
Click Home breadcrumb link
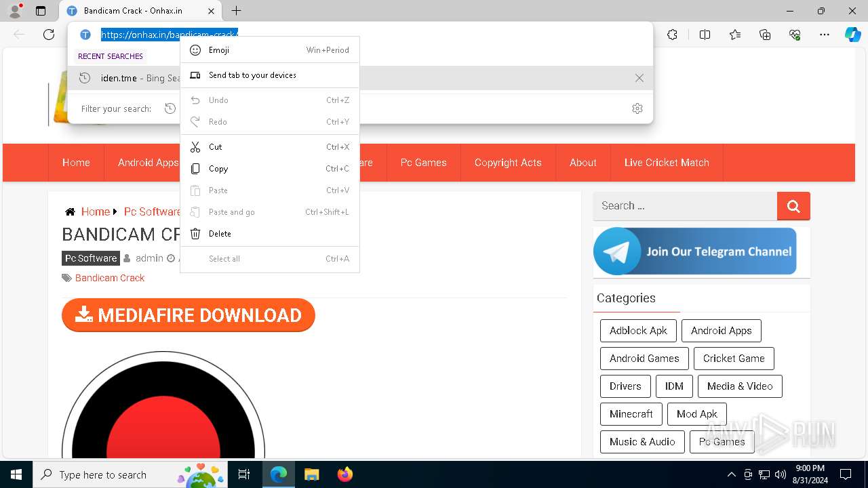96,211
